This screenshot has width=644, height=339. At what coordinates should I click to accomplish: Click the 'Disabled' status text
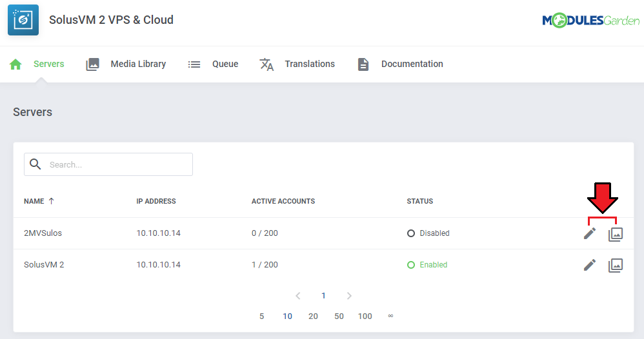(x=434, y=233)
